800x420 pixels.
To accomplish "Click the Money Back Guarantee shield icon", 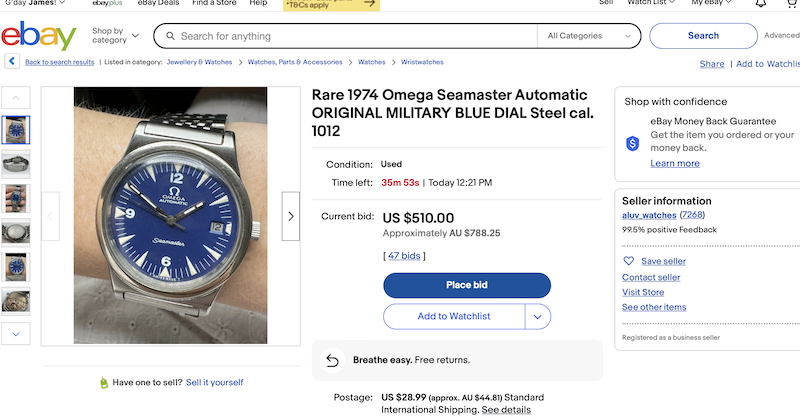I will click(632, 143).
